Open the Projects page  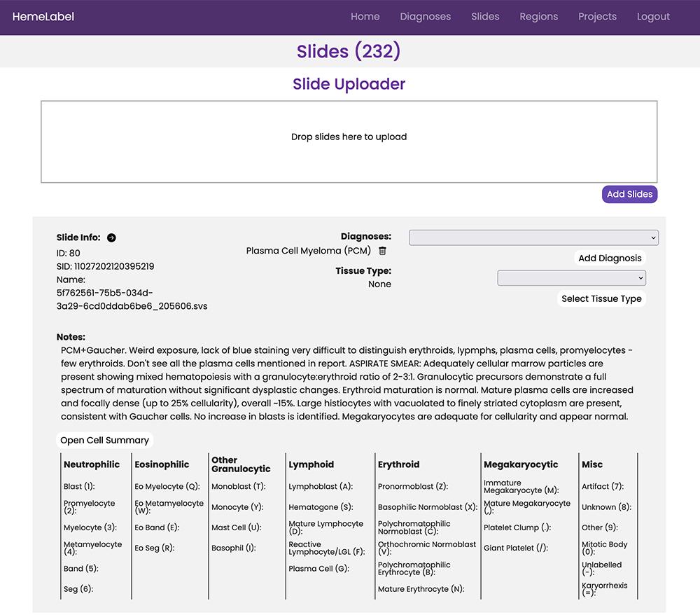coord(597,16)
